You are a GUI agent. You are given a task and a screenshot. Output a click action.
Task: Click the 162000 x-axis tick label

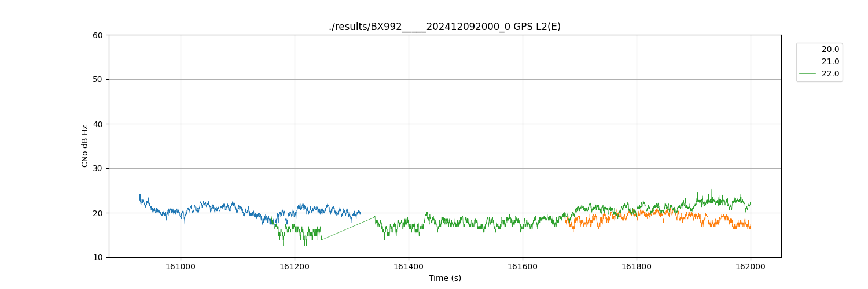(x=751, y=266)
